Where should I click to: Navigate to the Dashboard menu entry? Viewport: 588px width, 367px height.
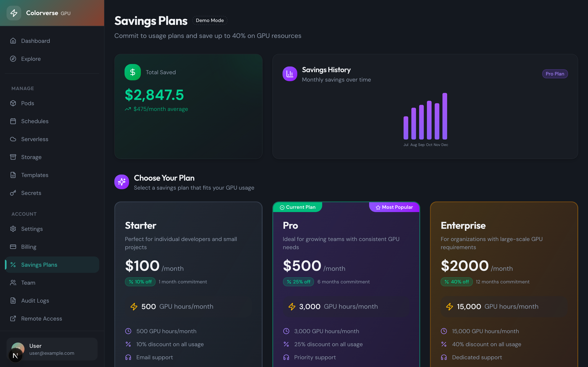(x=36, y=41)
